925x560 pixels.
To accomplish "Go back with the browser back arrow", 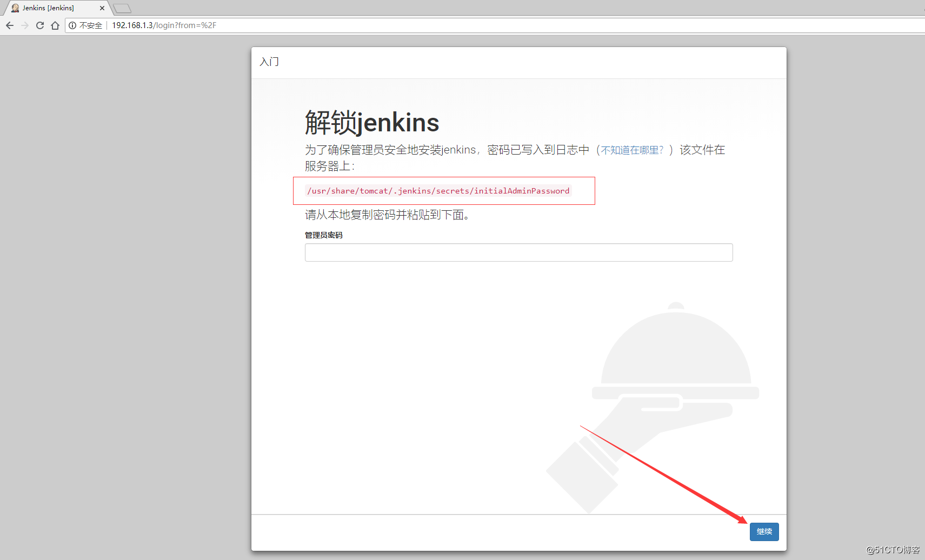I will [x=10, y=25].
